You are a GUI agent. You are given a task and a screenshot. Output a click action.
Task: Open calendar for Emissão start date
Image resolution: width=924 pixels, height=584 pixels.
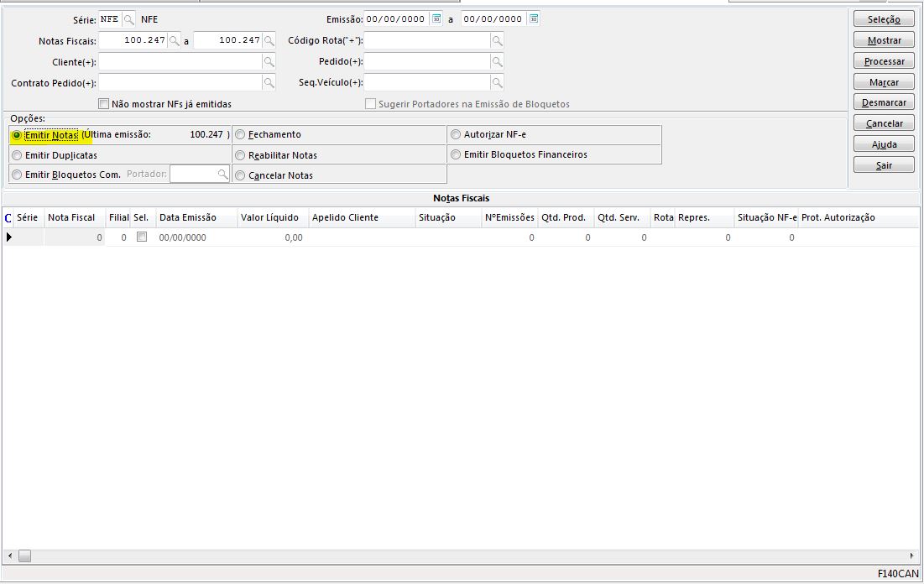(x=436, y=18)
